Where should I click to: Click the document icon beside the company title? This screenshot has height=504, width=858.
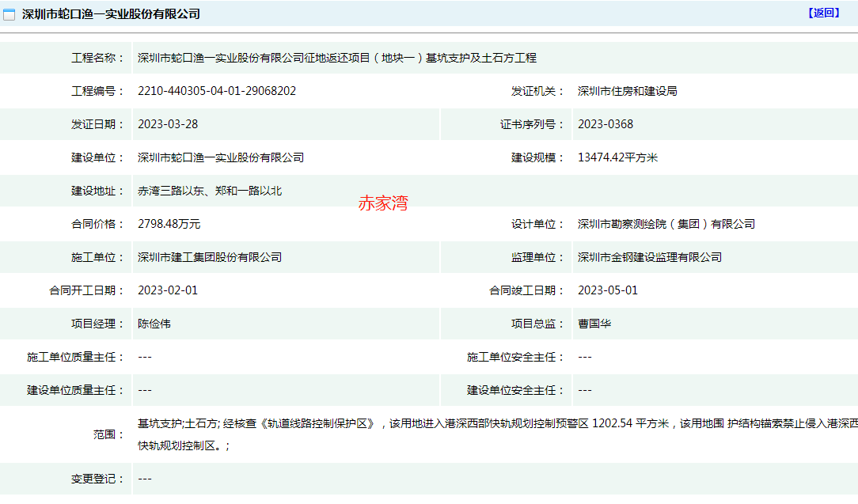point(9,14)
